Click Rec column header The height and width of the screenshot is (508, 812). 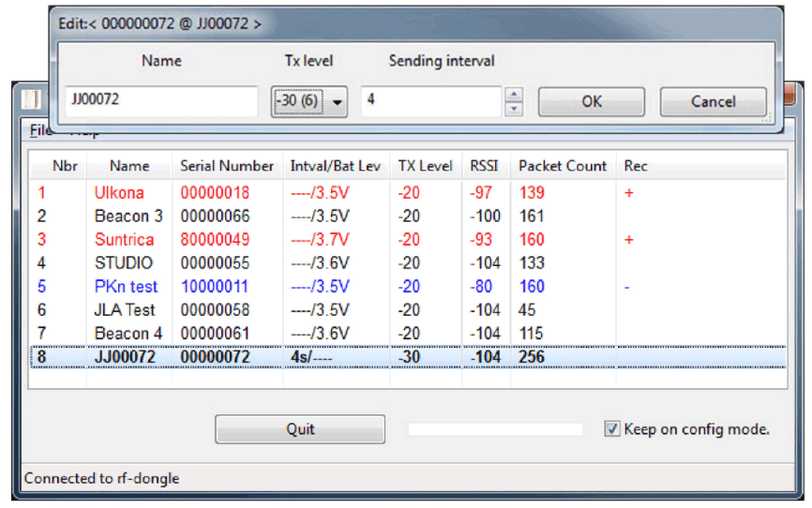tap(636, 166)
